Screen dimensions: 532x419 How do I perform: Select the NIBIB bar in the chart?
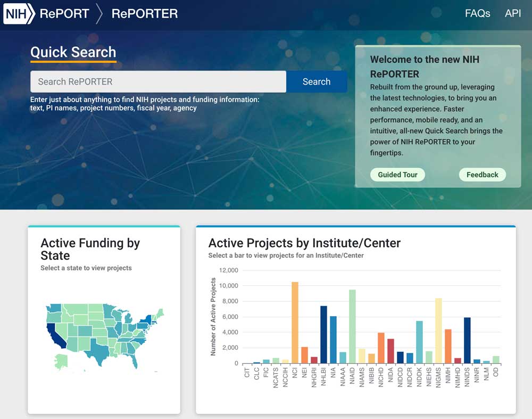371,358
